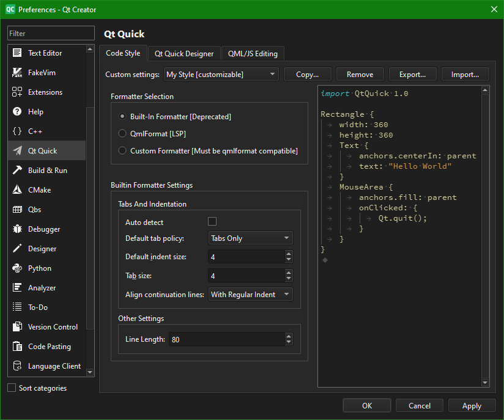Click the Analyzer category icon
This screenshot has height=420, width=504.
[17, 287]
